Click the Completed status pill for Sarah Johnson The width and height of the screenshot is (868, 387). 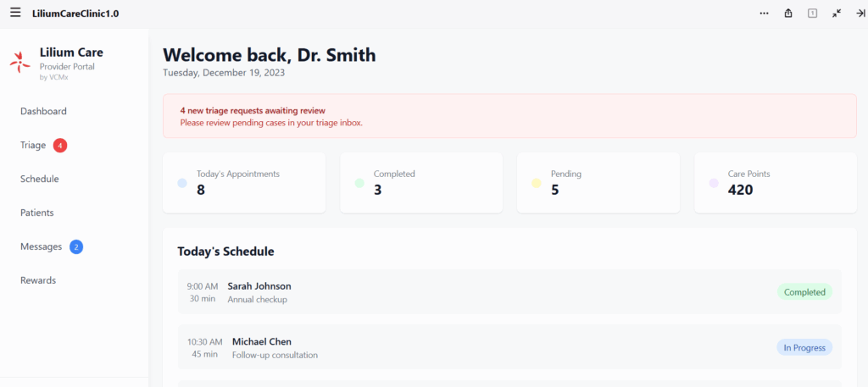804,292
